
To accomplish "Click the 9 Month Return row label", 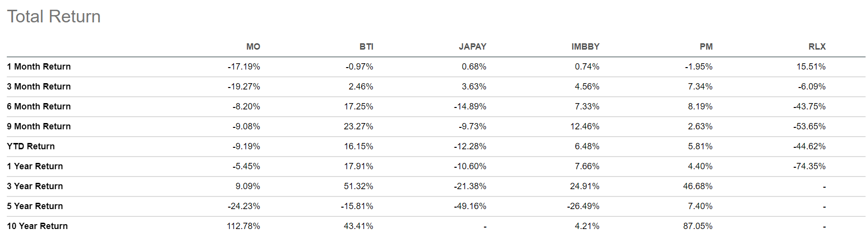I will tap(39, 126).
